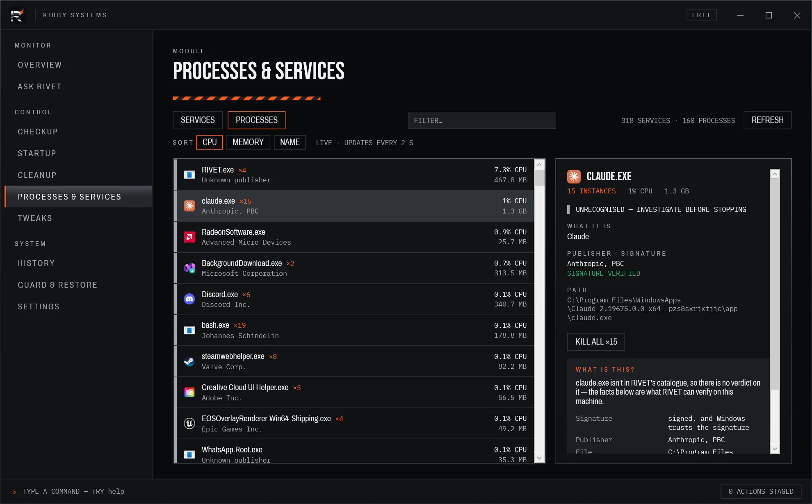Open OVERVIEW in the sidebar
Screen dimensions: 812x504
[x=78, y=65]
